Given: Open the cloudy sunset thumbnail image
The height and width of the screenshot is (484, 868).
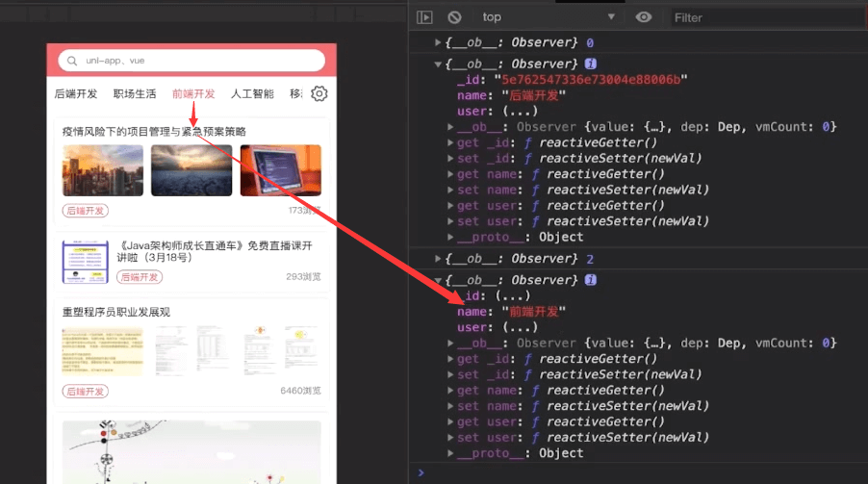Looking at the screenshot, I should (x=191, y=170).
